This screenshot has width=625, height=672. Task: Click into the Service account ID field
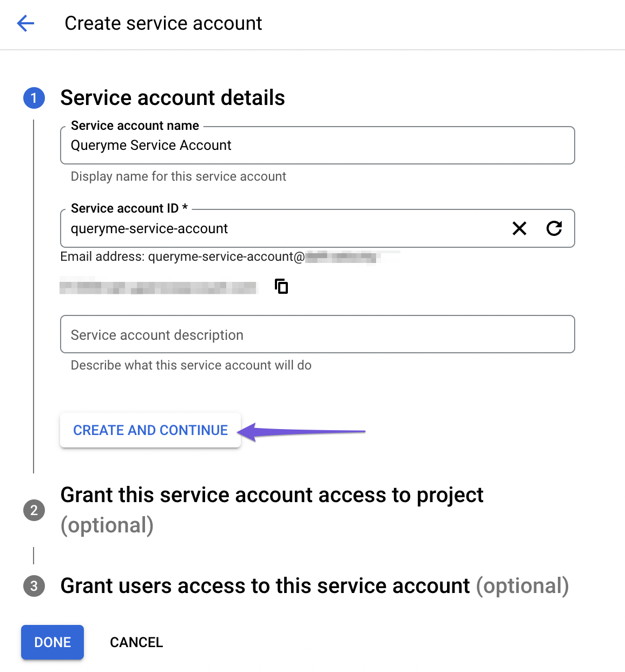[281, 229]
